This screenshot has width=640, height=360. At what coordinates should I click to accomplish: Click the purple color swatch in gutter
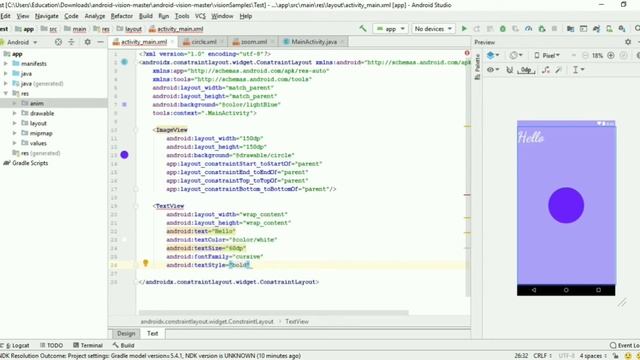click(x=124, y=155)
